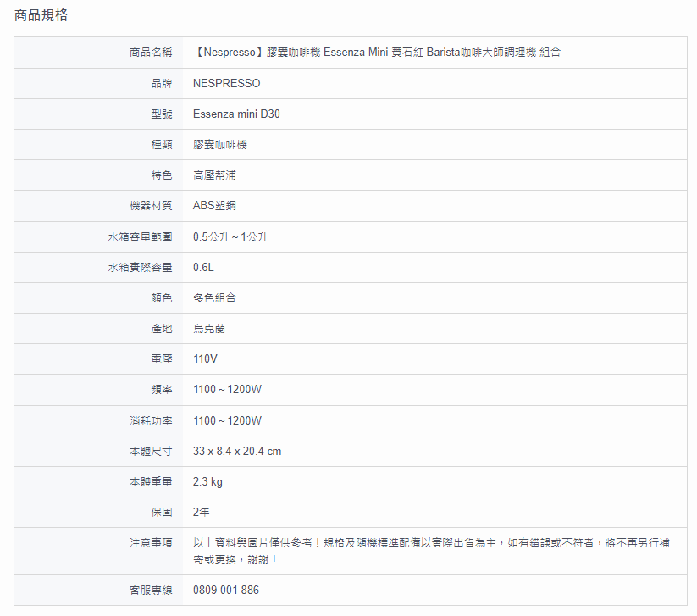
Task: Click the 0.5公升～1公升 value
Action: [x=230, y=236]
